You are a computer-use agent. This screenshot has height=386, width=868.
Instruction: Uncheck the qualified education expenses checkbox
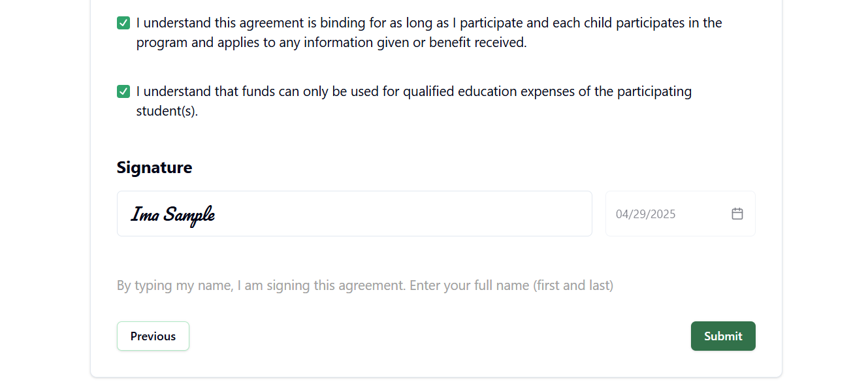[x=123, y=91]
